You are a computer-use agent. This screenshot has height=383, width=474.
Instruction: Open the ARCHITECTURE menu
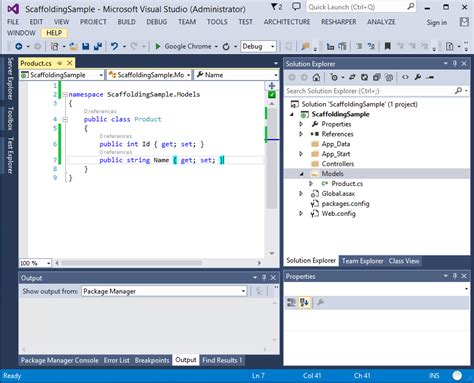287,22
